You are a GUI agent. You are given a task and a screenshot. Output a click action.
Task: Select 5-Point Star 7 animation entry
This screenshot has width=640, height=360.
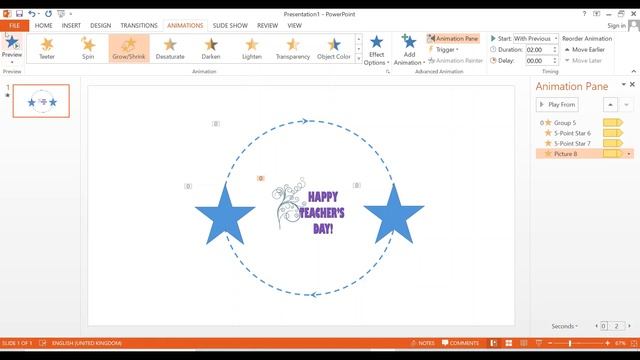(x=584, y=143)
